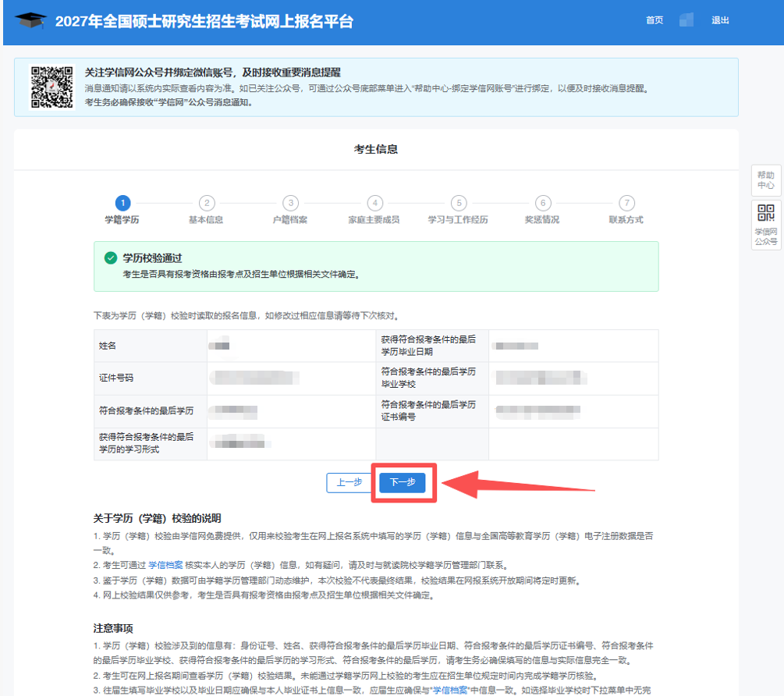The height and width of the screenshot is (696, 784).
Task: Click the 上一步 previous button
Action: pos(349,482)
